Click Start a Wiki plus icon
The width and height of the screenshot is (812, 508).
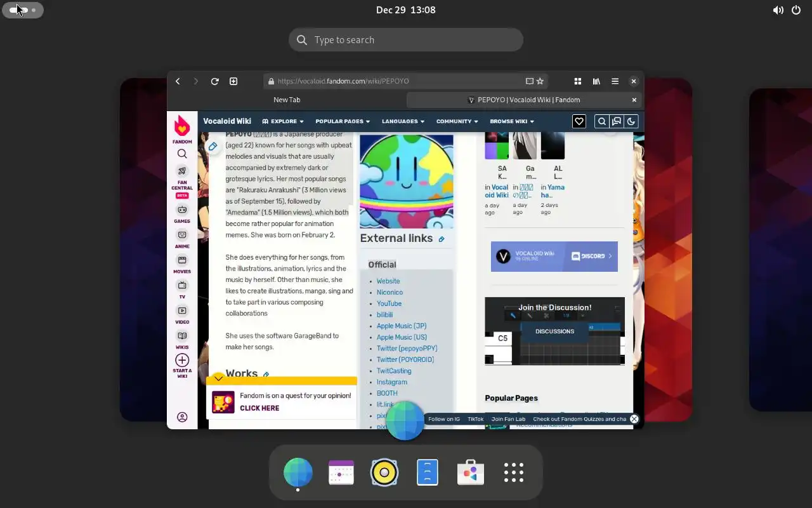tap(182, 360)
